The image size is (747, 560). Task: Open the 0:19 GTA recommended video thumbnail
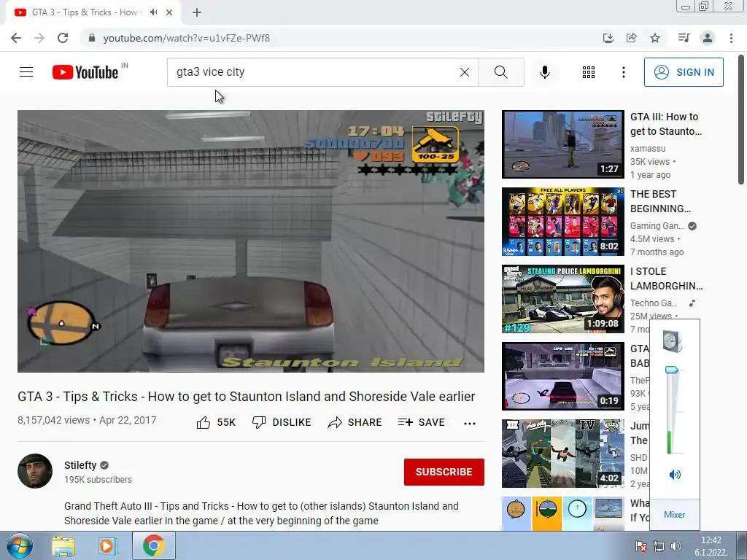point(562,376)
